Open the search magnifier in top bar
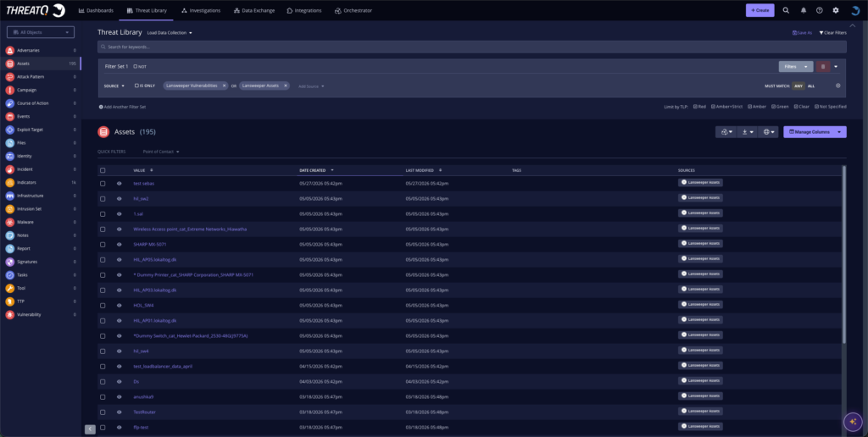This screenshot has height=437, width=868. coord(786,10)
